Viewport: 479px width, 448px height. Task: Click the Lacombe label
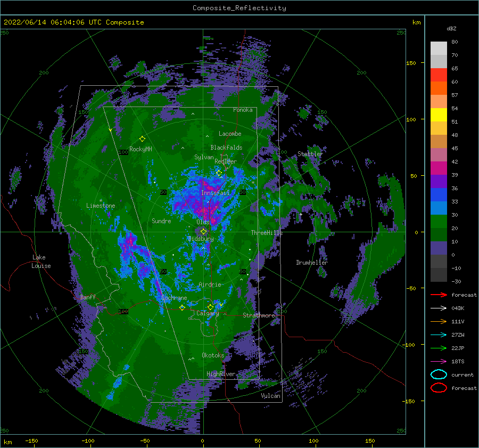coord(230,134)
